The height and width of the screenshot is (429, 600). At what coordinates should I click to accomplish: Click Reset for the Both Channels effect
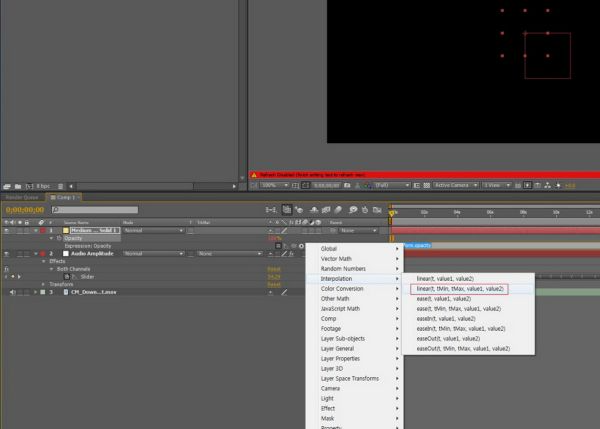pyautogui.click(x=273, y=269)
